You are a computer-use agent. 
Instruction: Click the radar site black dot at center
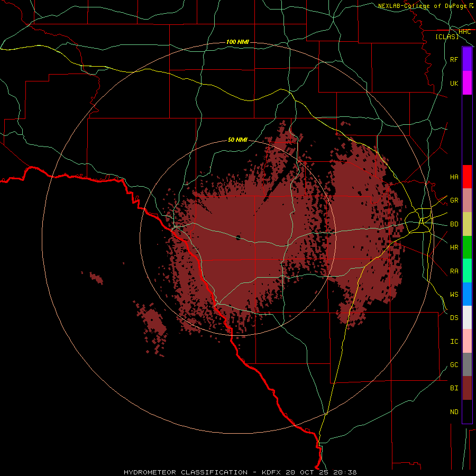(x=239, y=237)
